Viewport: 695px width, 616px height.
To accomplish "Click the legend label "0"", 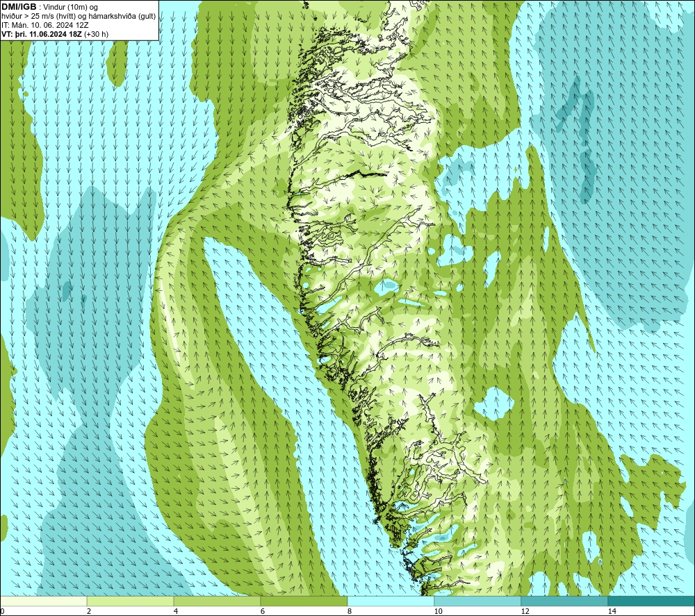I will point(2,611).
